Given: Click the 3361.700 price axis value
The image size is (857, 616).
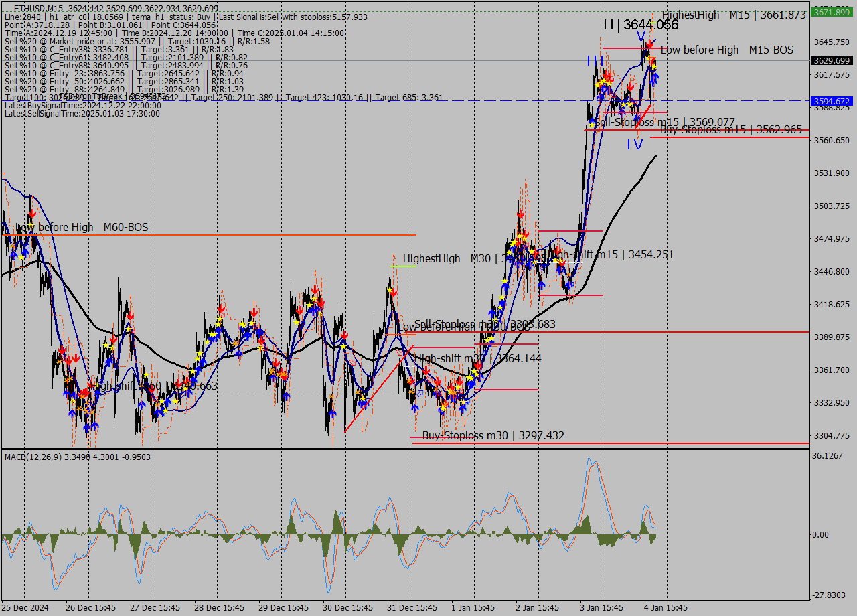Looking at the screenshot, I should [831, 370].
